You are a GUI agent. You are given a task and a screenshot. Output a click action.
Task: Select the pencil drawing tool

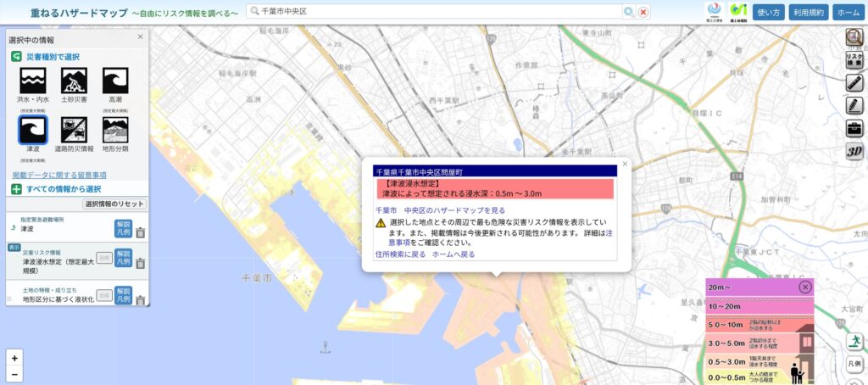click(854, 105)
